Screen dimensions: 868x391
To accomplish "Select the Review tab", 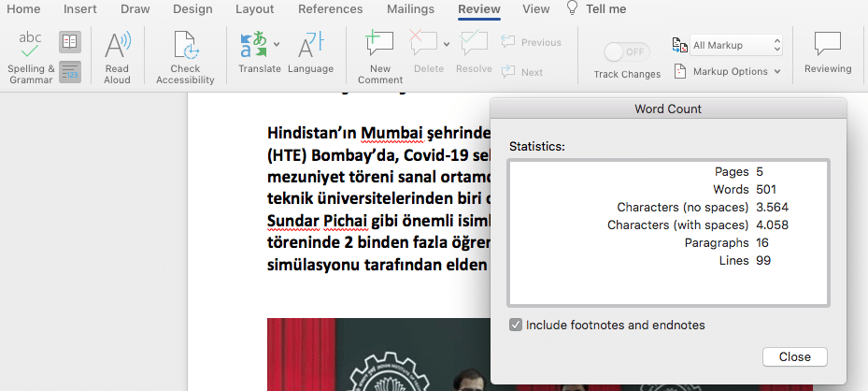I will [x=478, y=8].
